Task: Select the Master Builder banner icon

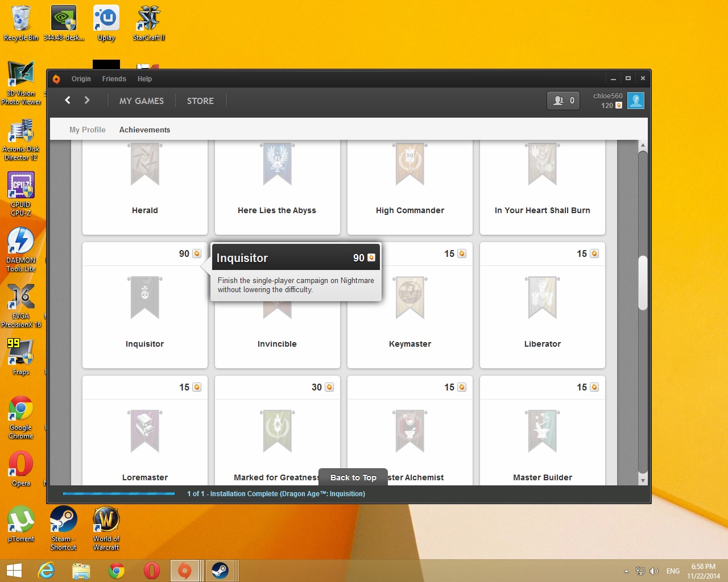Action: point(543,431)
